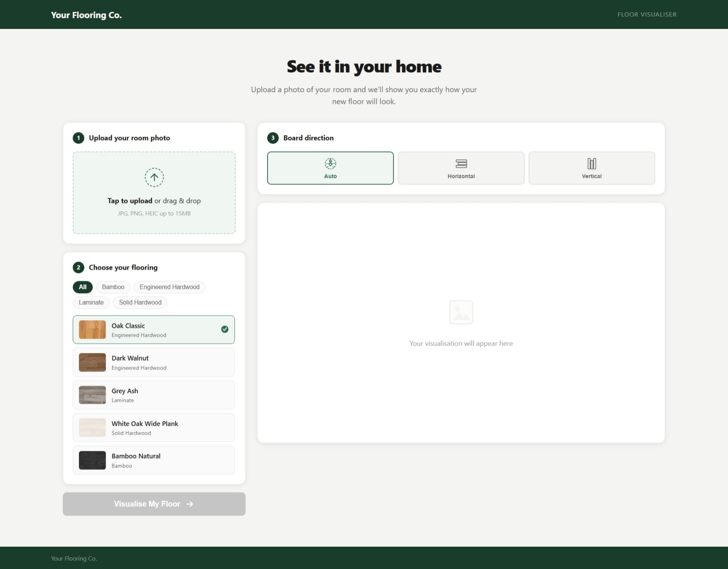Switch filter to Engineered Hardwood
Image resolution: width=728 pixels, height=569 pixels.
[x=169, y=287]
